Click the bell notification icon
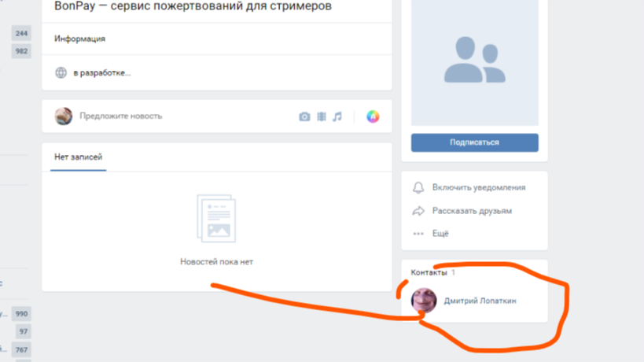Screen dimensions: 644x362 click(418, 188)
